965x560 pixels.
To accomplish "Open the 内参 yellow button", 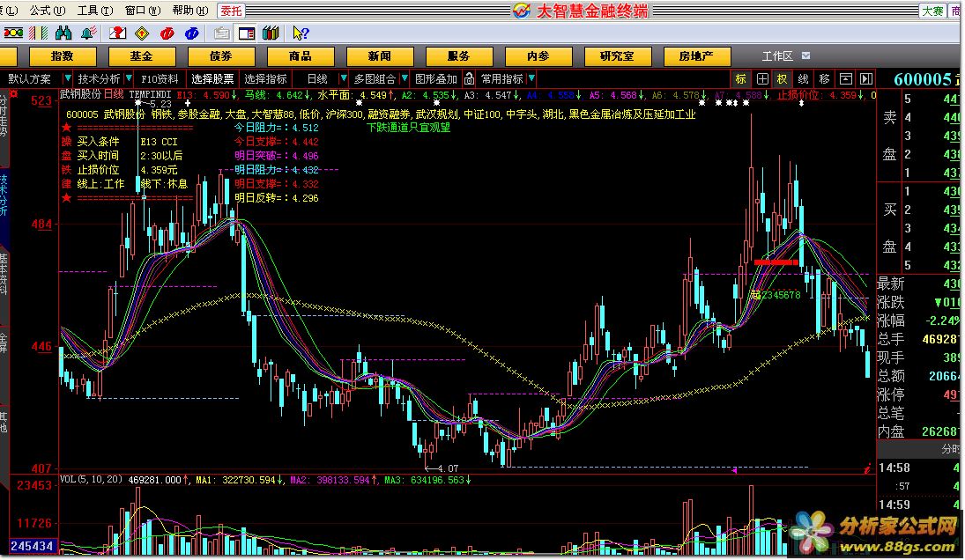I will click(538, 56).
